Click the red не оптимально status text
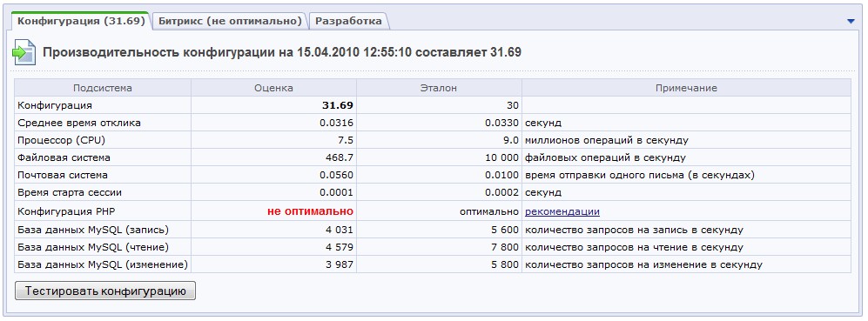This screenshot has height=321, width=868. click(x=310, y=211)
